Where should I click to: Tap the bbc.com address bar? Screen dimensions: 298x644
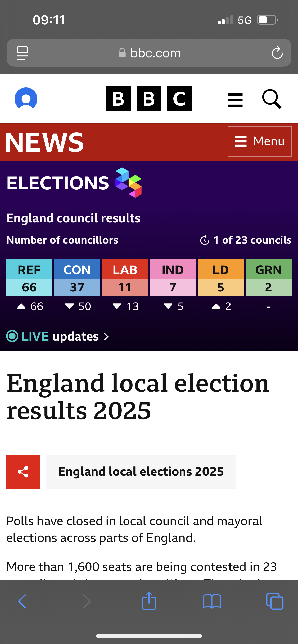(x=149, y=53)
